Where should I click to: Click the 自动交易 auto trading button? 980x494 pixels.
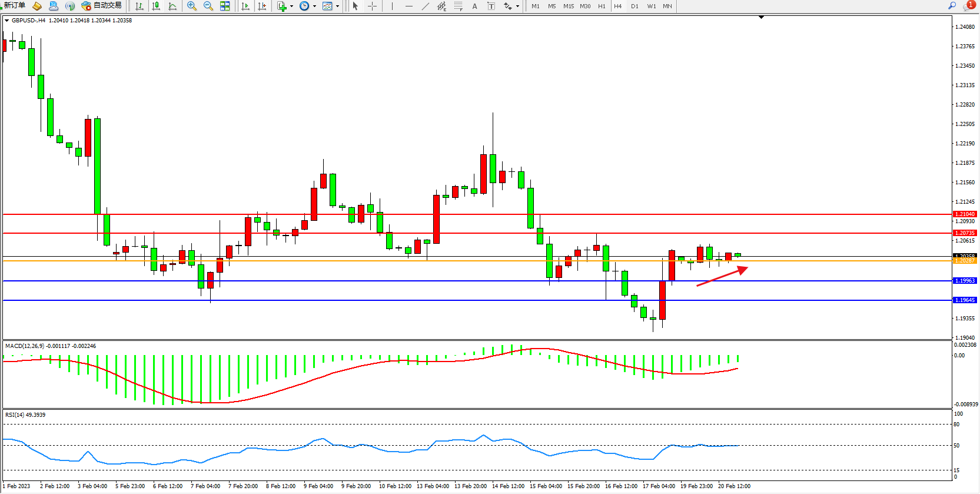coord(101,6)
